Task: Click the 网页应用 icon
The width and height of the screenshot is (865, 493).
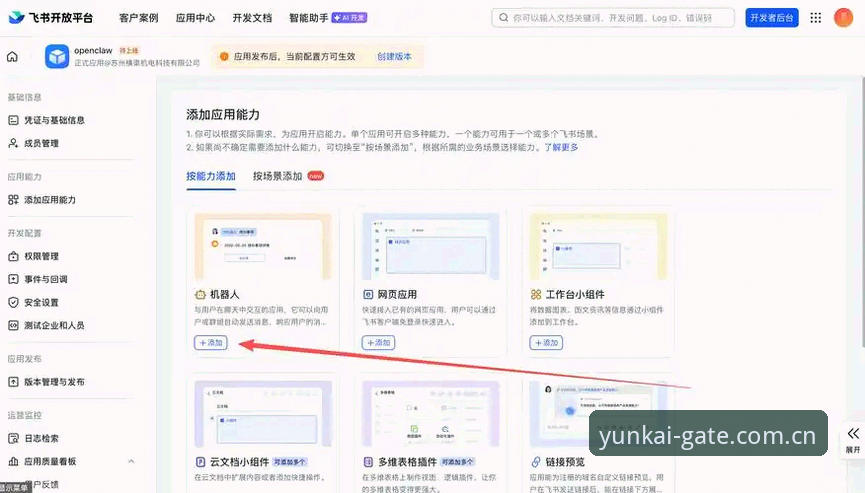Action: (368, 294)
